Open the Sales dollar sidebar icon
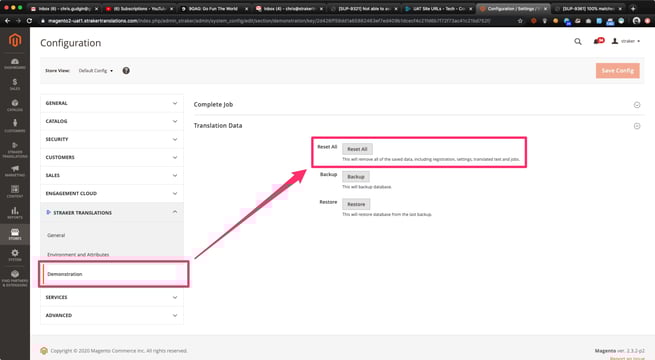 pos(15,84)
